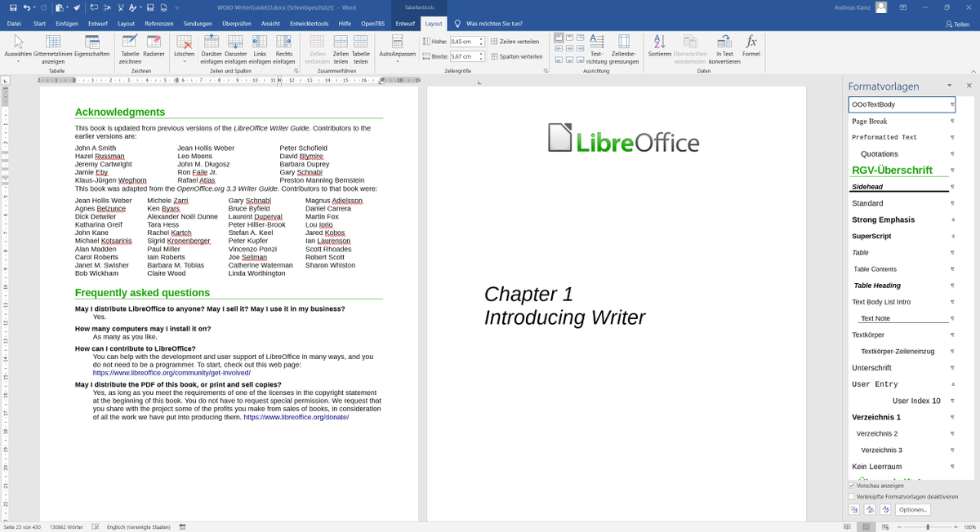This screenshot has height=532, width=980.
Task: Click Englisch (Vereinigte Staaten) language indicator
Action: [140, 527]
